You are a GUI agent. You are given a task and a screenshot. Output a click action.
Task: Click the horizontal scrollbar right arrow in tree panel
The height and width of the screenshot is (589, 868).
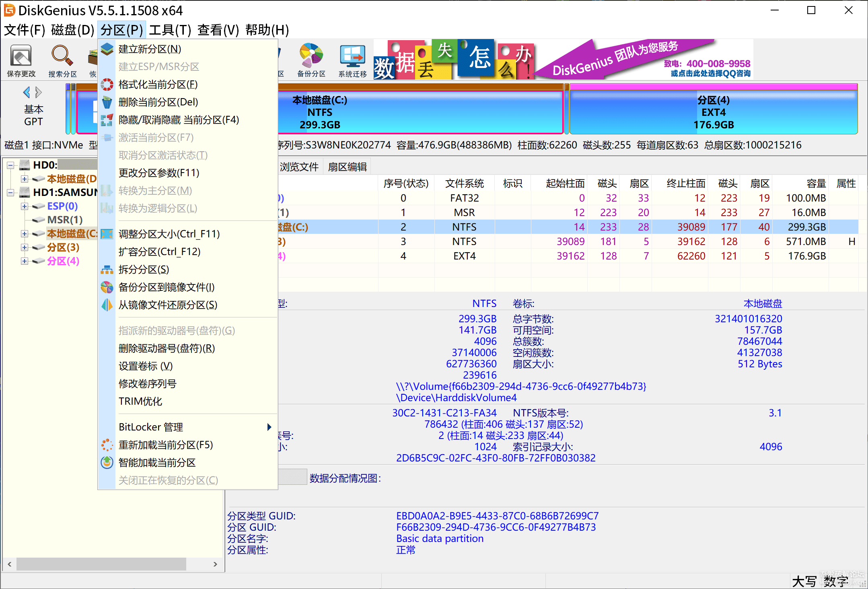215,564
